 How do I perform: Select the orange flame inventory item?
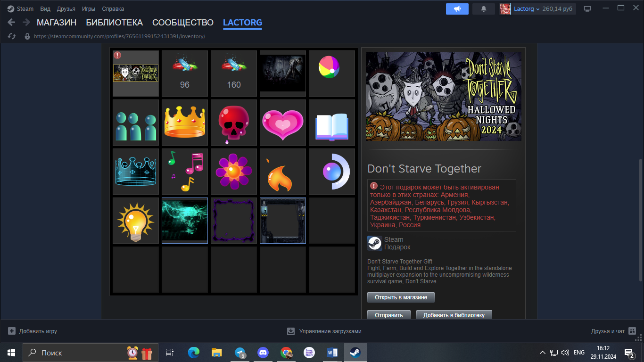point(283,171)
